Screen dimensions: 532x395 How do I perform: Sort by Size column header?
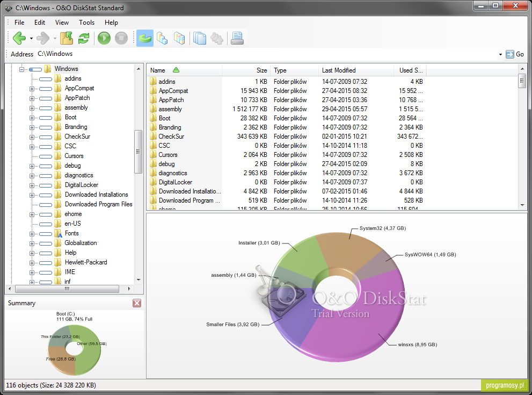(x=246, y=70)
